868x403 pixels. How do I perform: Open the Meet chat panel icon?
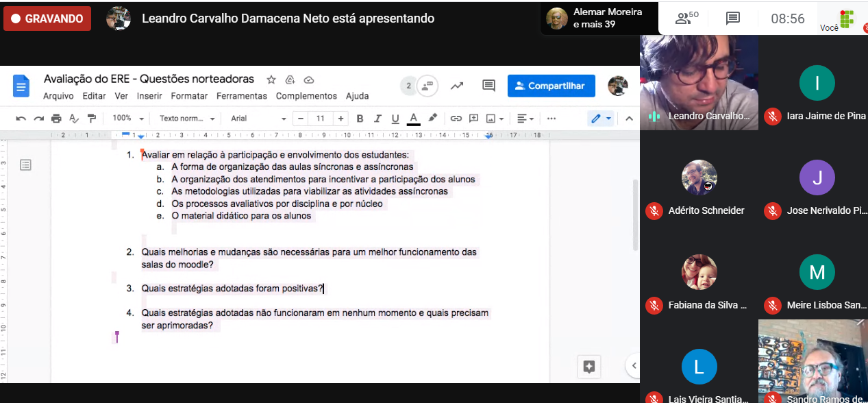[733, 19]
